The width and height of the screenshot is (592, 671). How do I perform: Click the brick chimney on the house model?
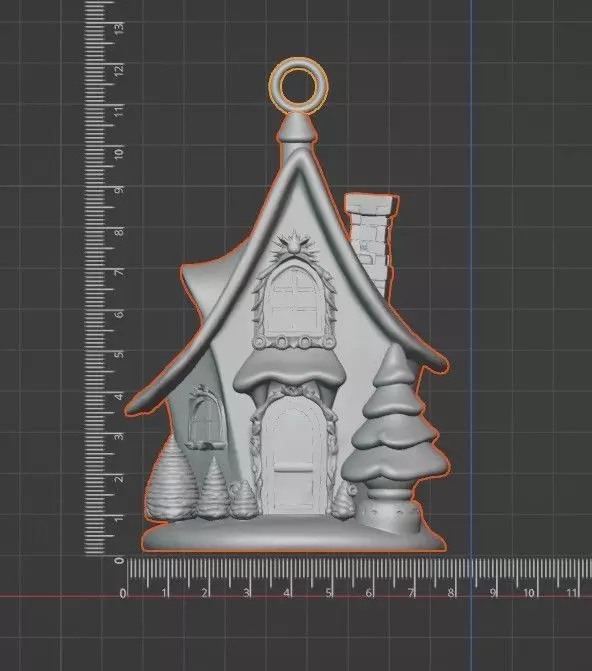tap(372, 242)
